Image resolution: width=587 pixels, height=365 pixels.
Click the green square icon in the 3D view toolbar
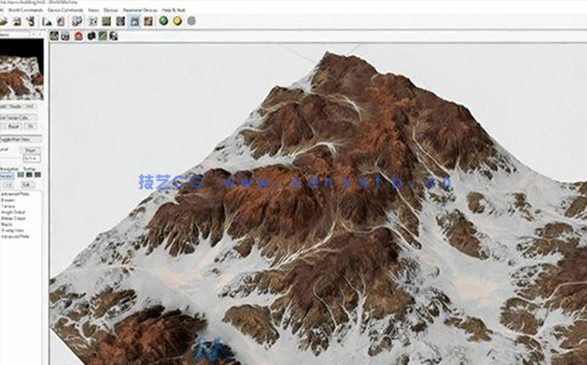102,36
